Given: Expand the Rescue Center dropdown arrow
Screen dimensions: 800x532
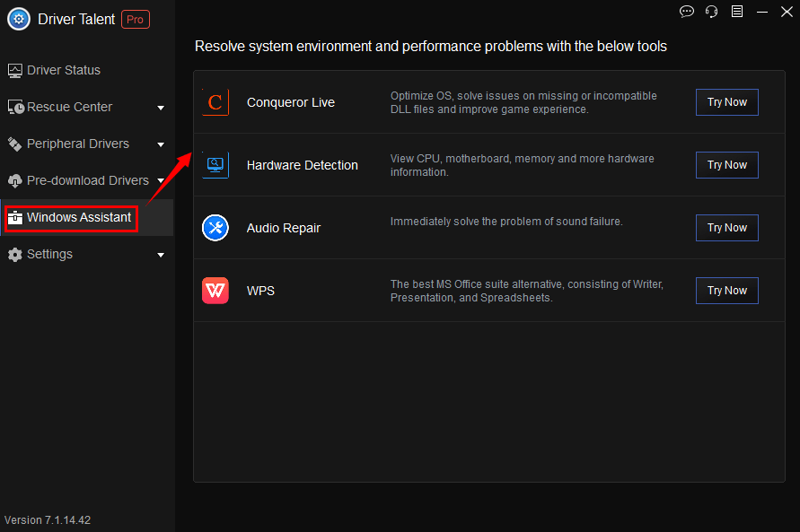Looking at the screenshot, I should 161,108.
